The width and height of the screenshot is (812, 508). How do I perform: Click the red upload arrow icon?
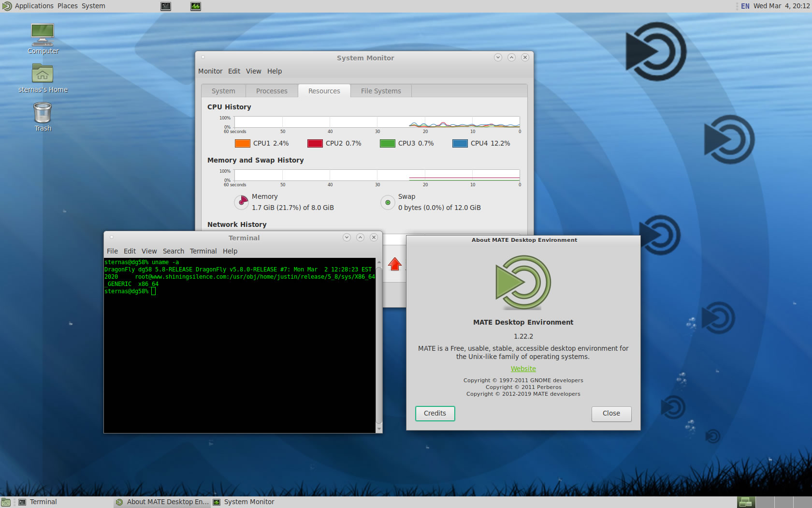click(x=395, y=264)
